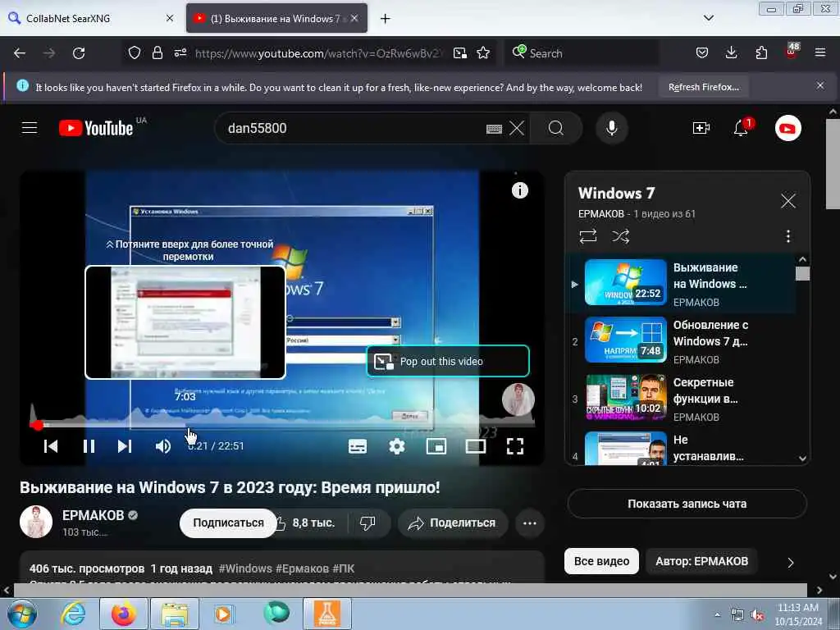Viewport: 840px width, 630px height.
Task: Reload the current page
Action: (79, 53)
